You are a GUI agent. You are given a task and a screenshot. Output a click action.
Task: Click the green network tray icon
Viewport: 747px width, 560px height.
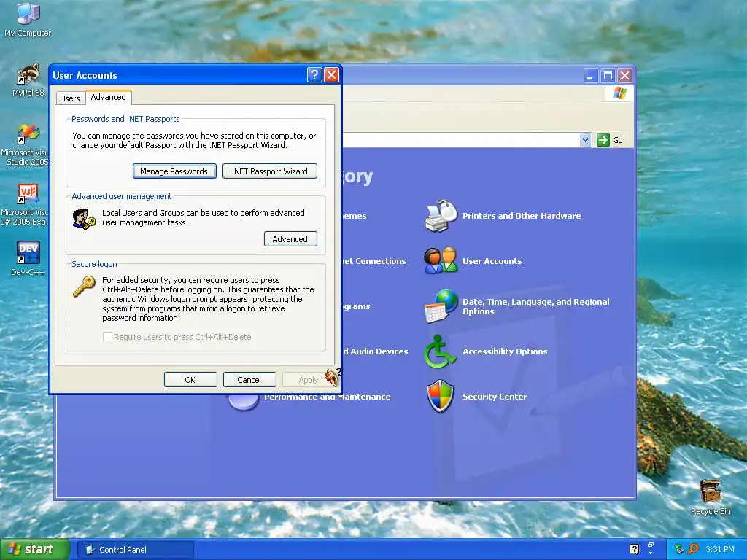(x=679, y=549)
